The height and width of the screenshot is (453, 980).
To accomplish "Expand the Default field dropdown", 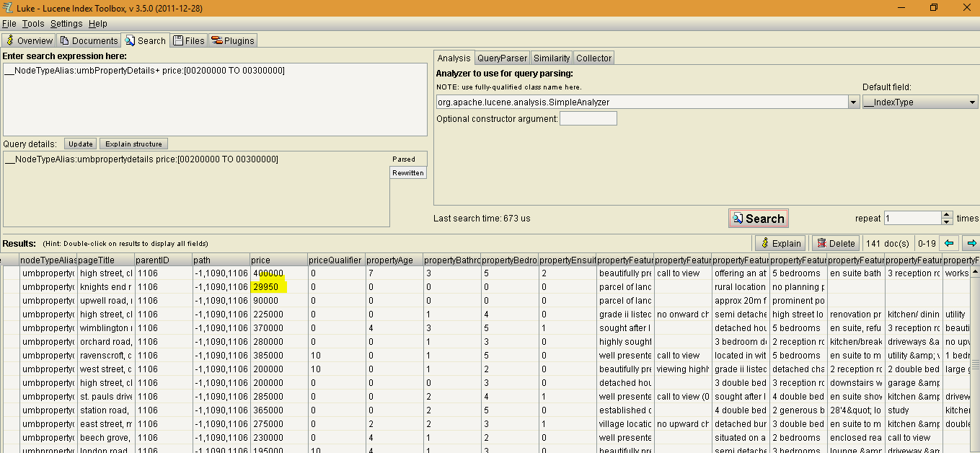I will pyautogui.click(x=920, y=102).
